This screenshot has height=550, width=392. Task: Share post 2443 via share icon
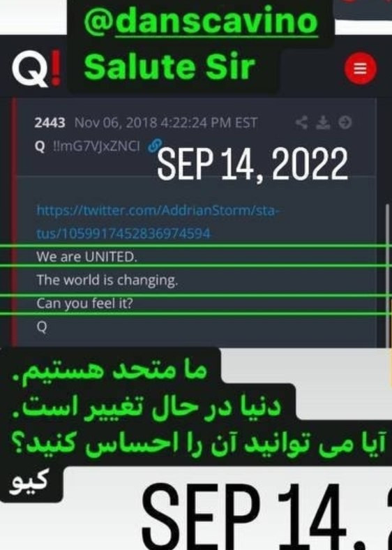pos(301,122)
